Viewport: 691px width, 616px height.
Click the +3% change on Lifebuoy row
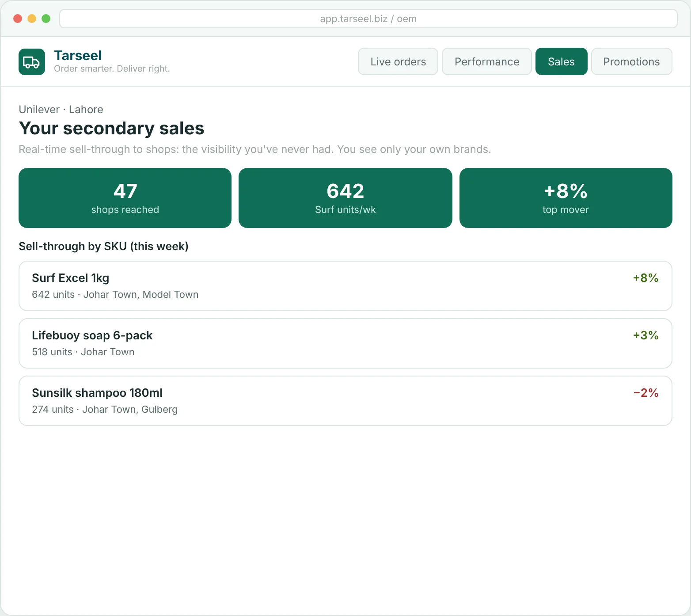(x=646, y=335)
